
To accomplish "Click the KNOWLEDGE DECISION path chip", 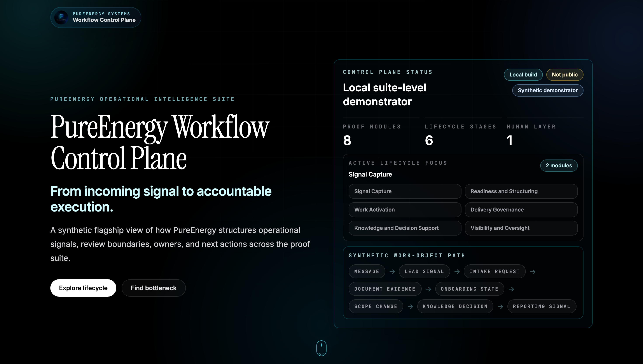I will [x=455, y=306].
